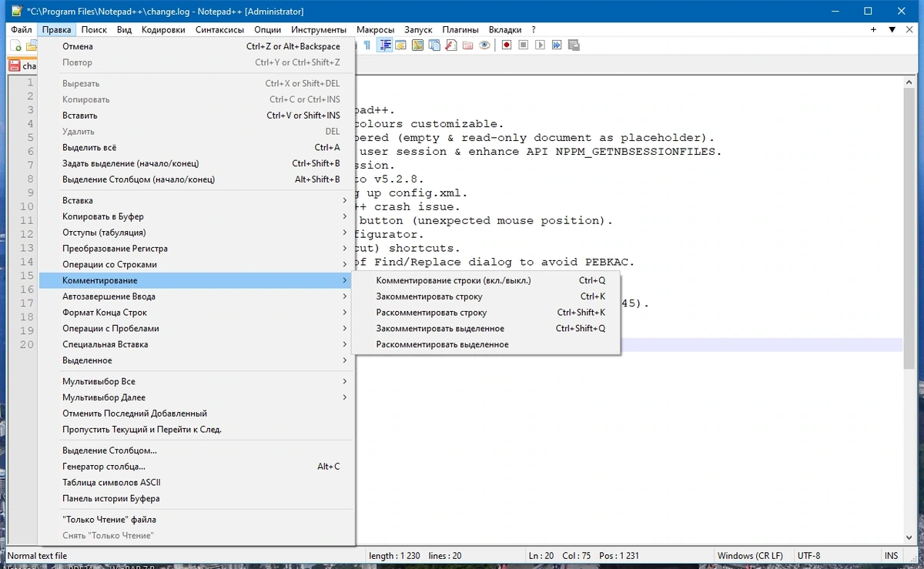The image size is (924, 569).
Task: Expand Отступы (табуляция) submenu
Action: pos(197,233)
